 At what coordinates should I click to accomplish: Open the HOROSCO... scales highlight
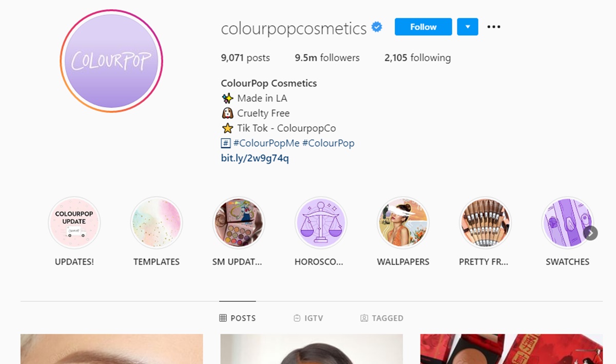(x=321, y=223)
